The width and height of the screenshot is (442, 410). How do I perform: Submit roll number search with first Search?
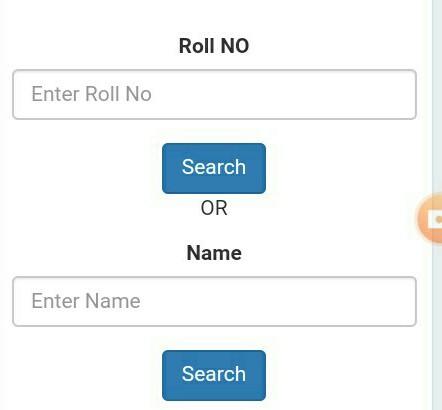click(x=214, y=168)
